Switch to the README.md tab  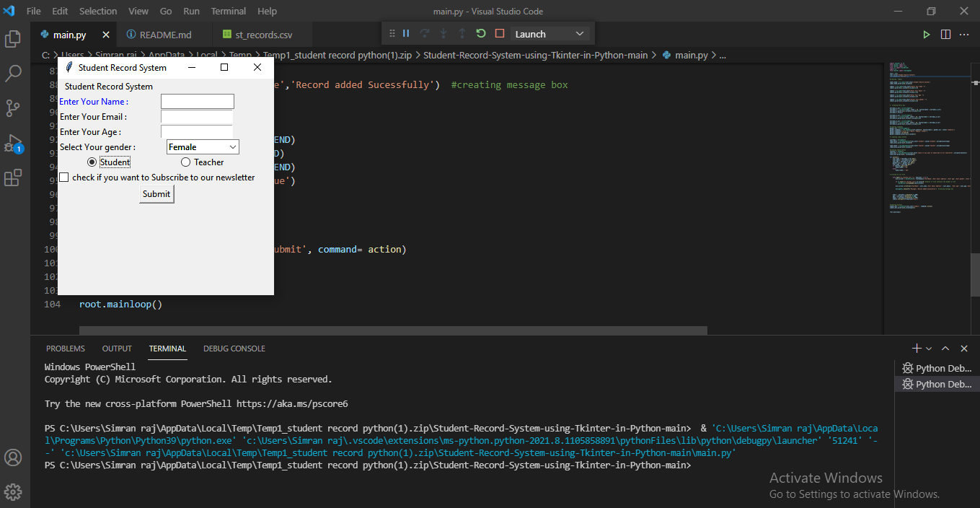(x=165, y=34)
